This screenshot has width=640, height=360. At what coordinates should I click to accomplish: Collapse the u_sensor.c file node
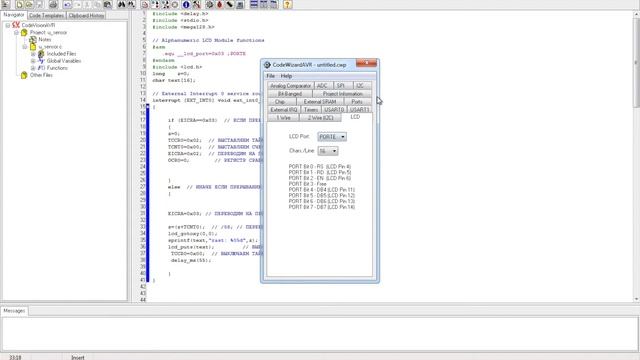click(25, 47)
